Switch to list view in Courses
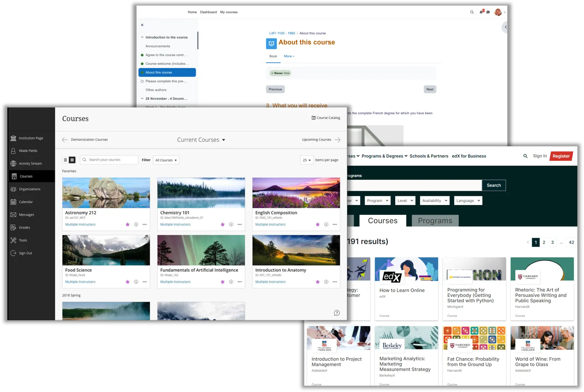 [x=65, y=160]
